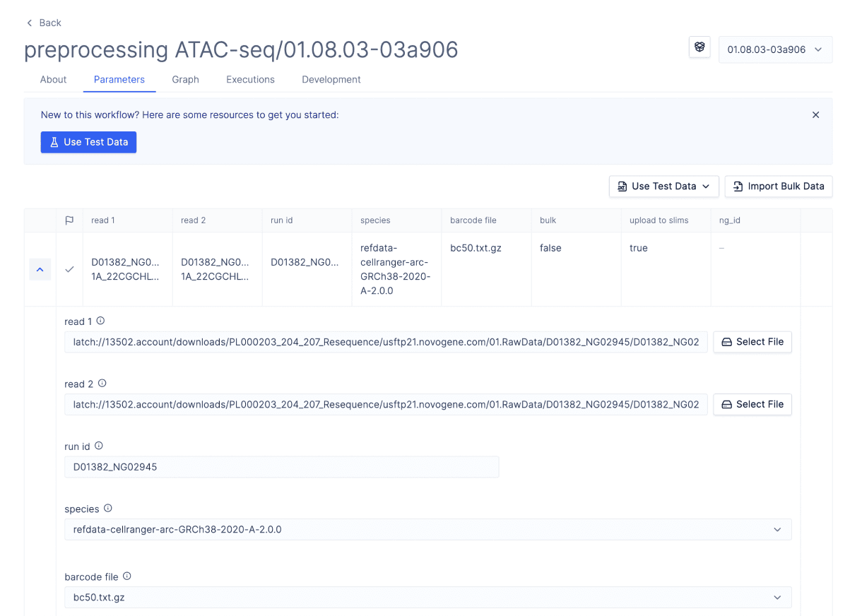862x616 pixels.
Task: Click info icon next to run id label
Action: click(x=99, y=446)
